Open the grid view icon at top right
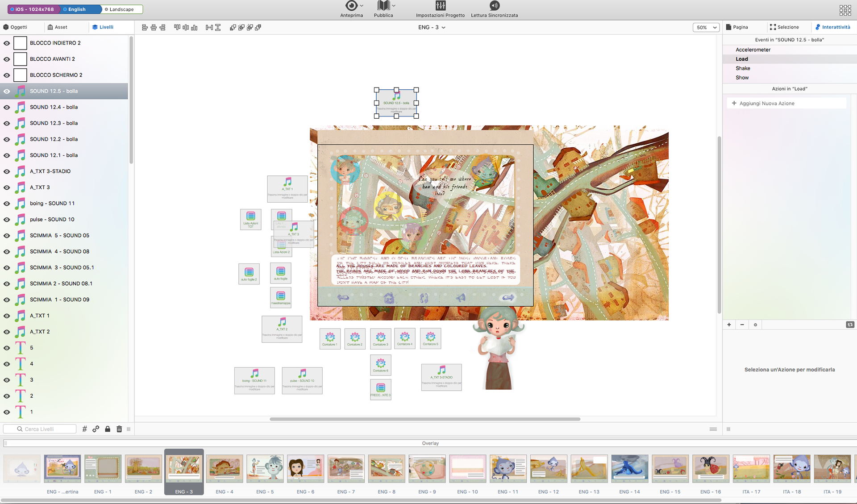Image resolution: width=857 pixels, height=504 pixels. tap(845, 10)
